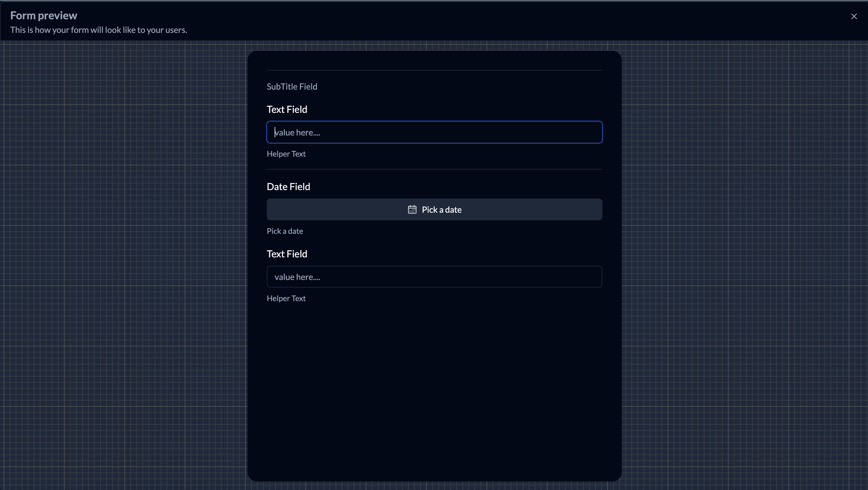This screenshot has width=868, height=490.
Task: Click the SubTitle Field text
Action: [x=292, y=87]
